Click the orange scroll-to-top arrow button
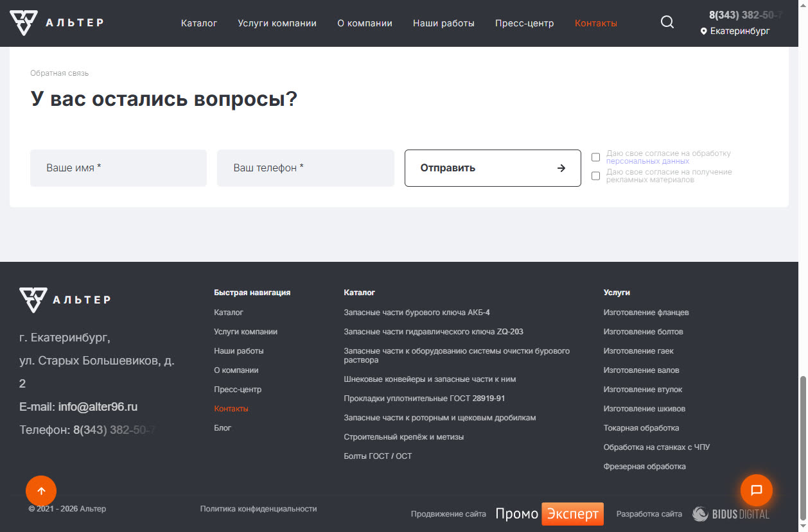Viewport: 808px width, 532px height. (x=41, y=492)
